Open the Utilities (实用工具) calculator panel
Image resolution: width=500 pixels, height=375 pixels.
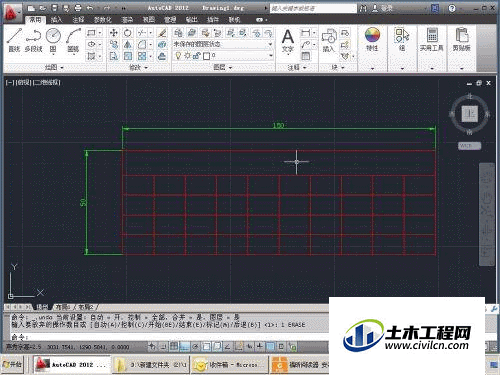coord(432,40)
